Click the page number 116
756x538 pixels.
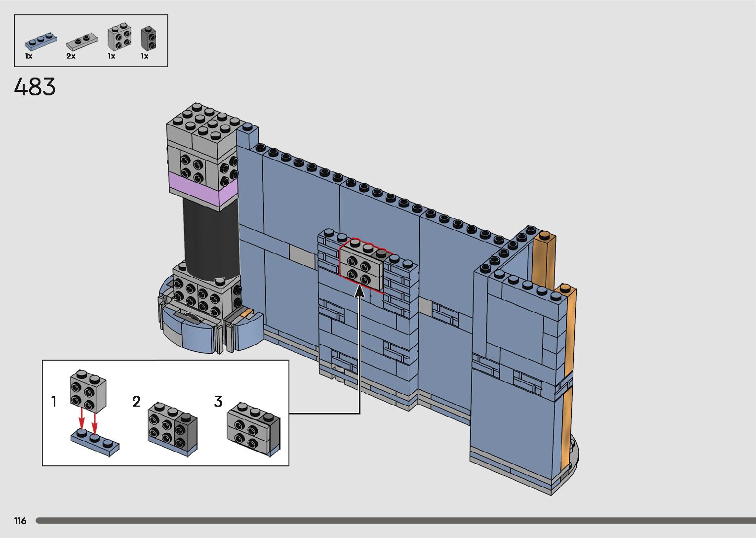[20, 521]
